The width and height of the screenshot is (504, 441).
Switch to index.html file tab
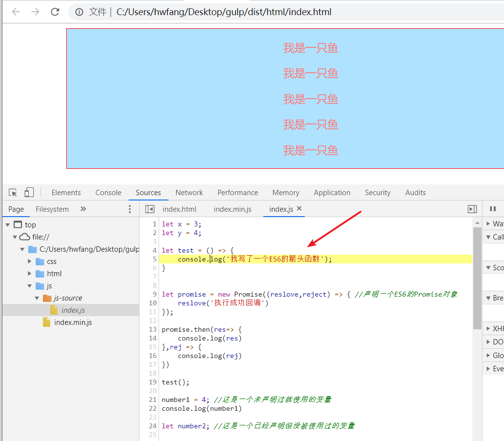click(x=179, y=209)
